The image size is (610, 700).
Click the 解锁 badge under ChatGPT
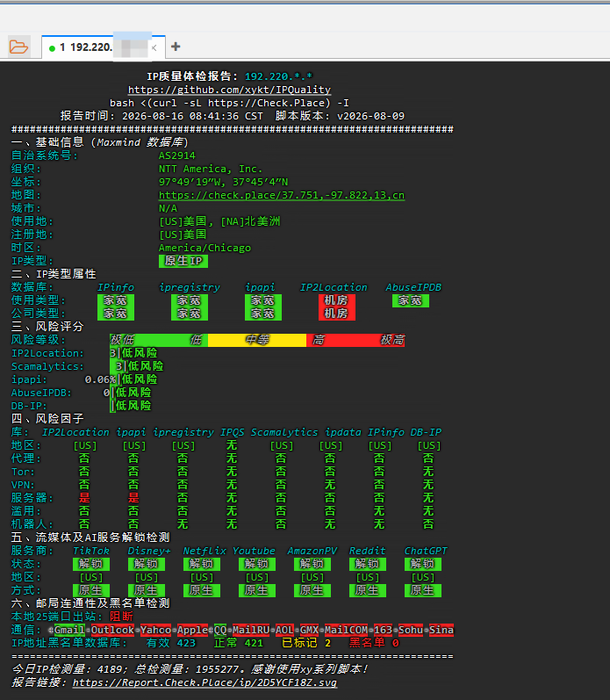[422, 564]
